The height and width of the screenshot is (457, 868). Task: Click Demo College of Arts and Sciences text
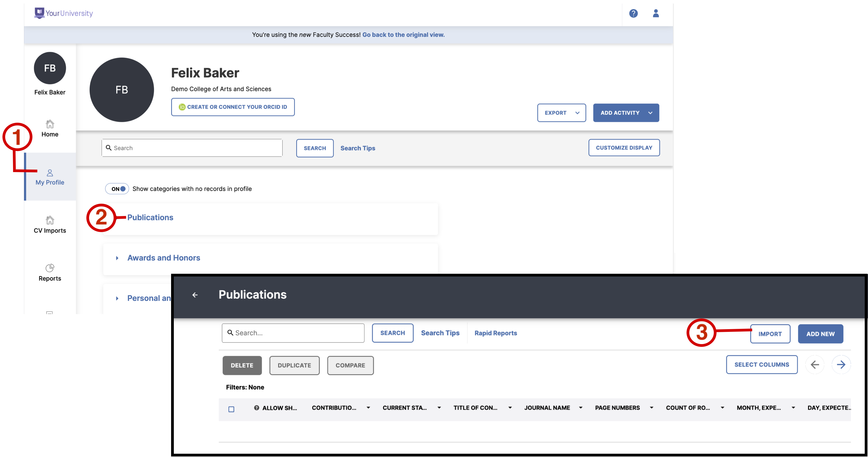[x=221, y=89]
